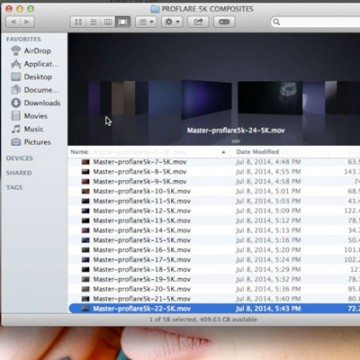Screen dimensions: 360x360
Task: Click the TAGS sidebar heading
Action: pos(14,188)
